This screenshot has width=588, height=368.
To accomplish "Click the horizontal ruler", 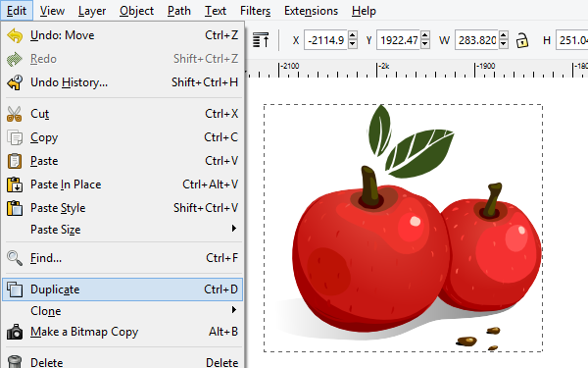I will [x=416, y=69].
